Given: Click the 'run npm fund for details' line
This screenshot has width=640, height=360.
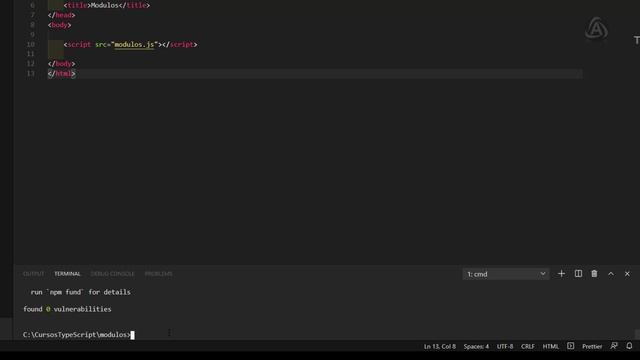Looking at the screenshot, I should tap(80, 292).
